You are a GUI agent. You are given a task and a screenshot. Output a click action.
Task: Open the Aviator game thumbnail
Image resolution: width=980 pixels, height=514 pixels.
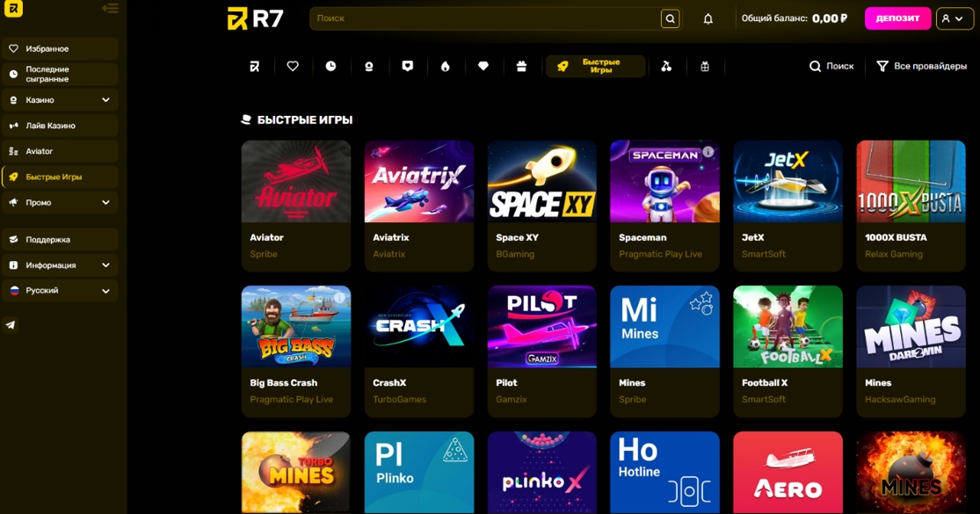pos(295,181)
